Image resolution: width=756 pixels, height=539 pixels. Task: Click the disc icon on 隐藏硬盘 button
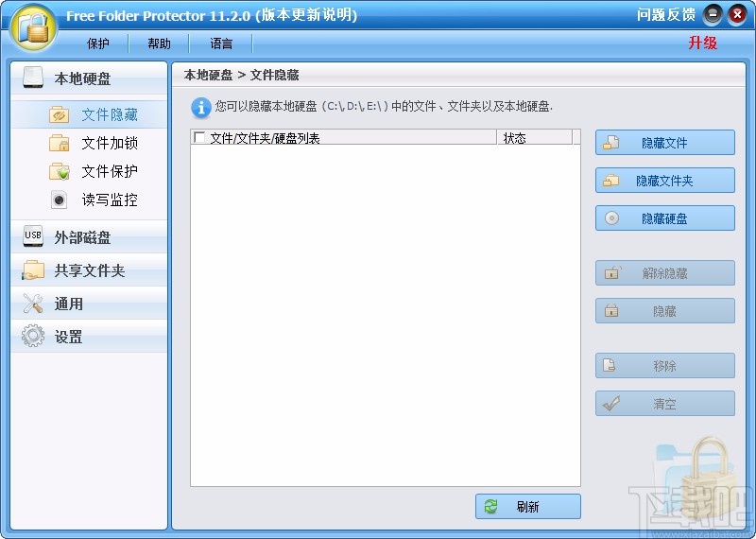pyautogui.click(x=611, y=218)
